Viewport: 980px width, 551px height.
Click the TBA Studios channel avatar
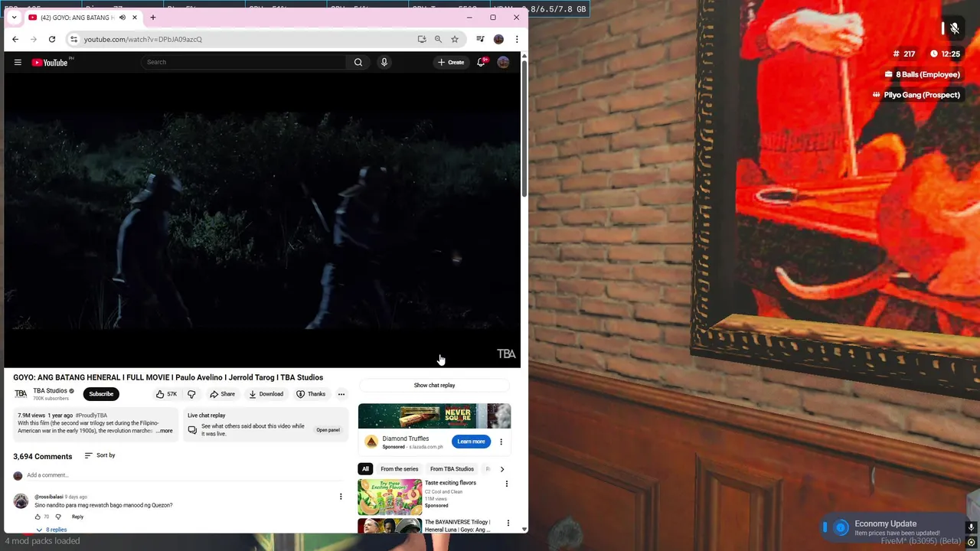21,394
